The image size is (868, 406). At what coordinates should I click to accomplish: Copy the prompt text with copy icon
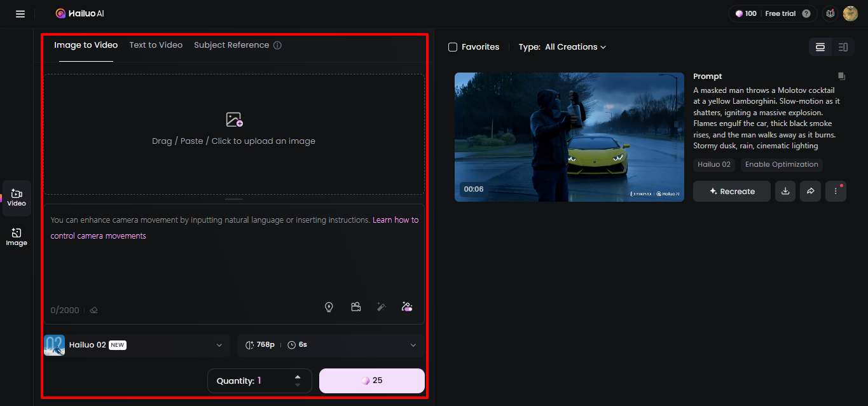click(841, 76)
